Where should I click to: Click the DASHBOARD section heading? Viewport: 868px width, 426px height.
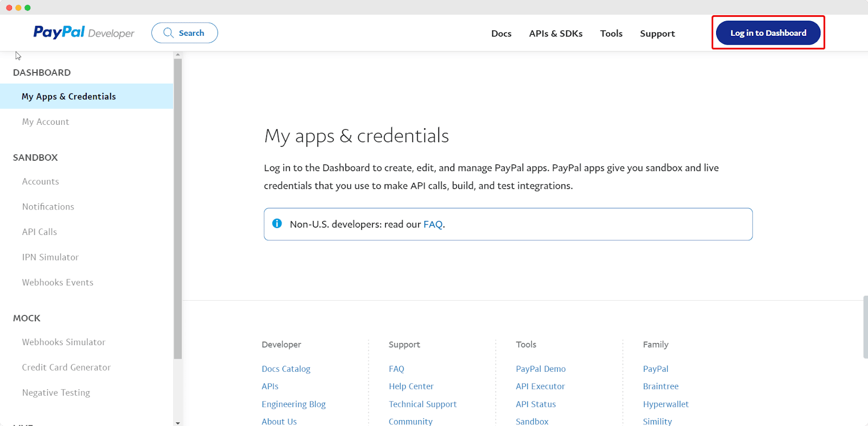coord(42,72)
